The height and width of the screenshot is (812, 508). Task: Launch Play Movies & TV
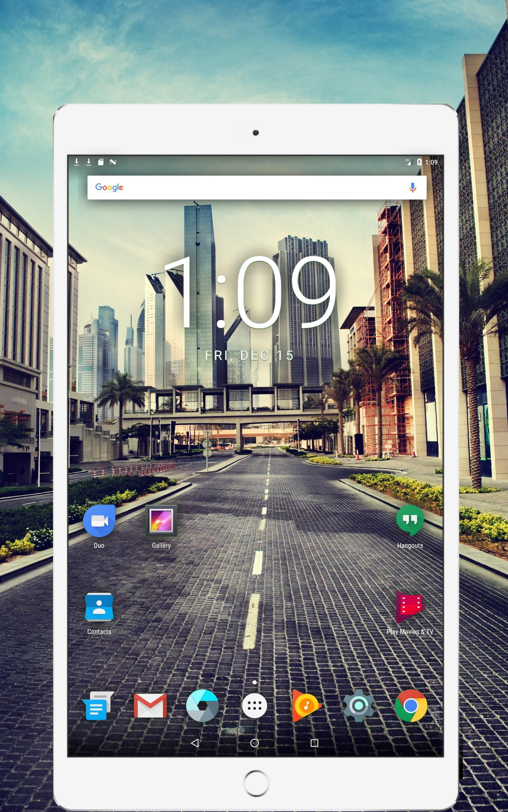[x=410, y=607]
